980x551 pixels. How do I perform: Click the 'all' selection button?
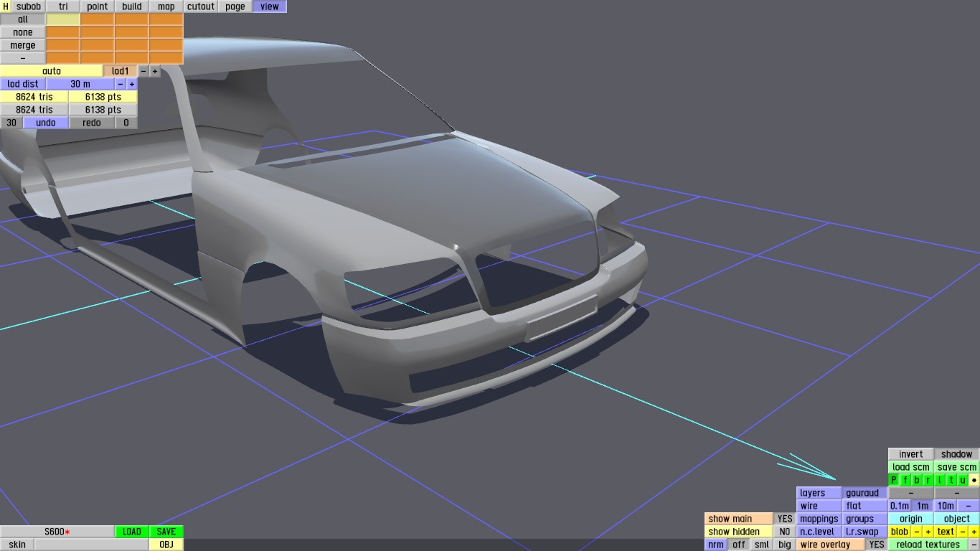pyautogui.click(x=23, y=19)
